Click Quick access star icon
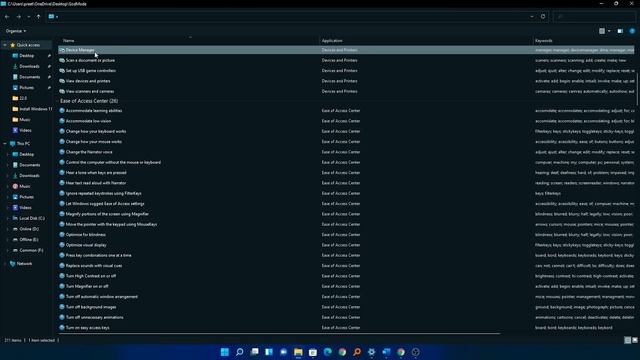640x360 pixels. 13,45
